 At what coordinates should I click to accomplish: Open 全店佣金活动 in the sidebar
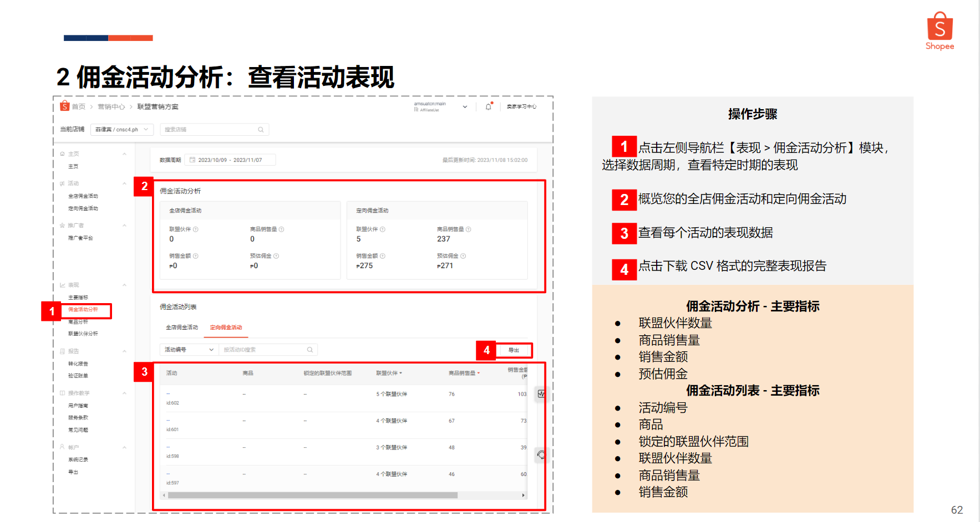coord(83,196)
